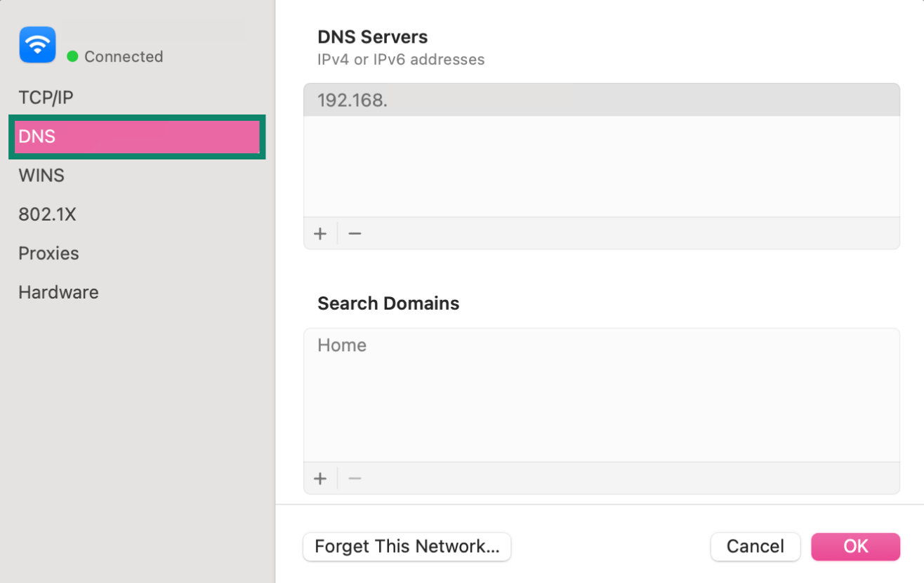Open the Proxies configuration section

coord(48,253)
